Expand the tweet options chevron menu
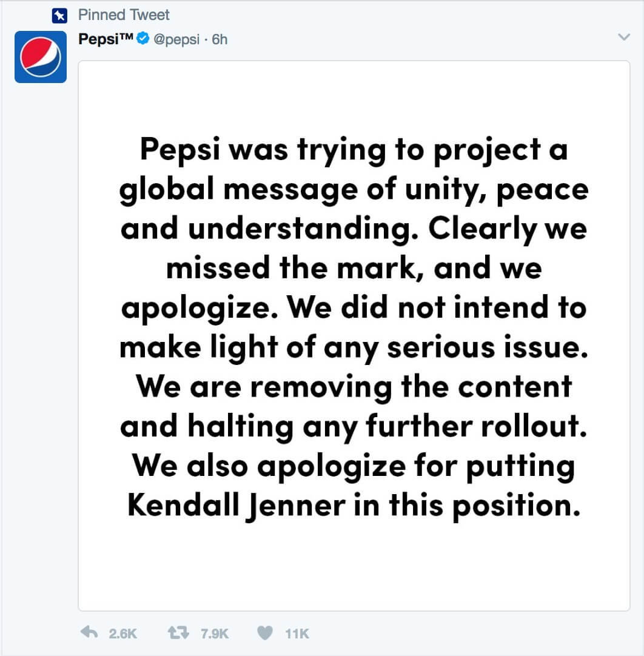The width and height of the screenshot is (644, 656). [x=623, y=37]
